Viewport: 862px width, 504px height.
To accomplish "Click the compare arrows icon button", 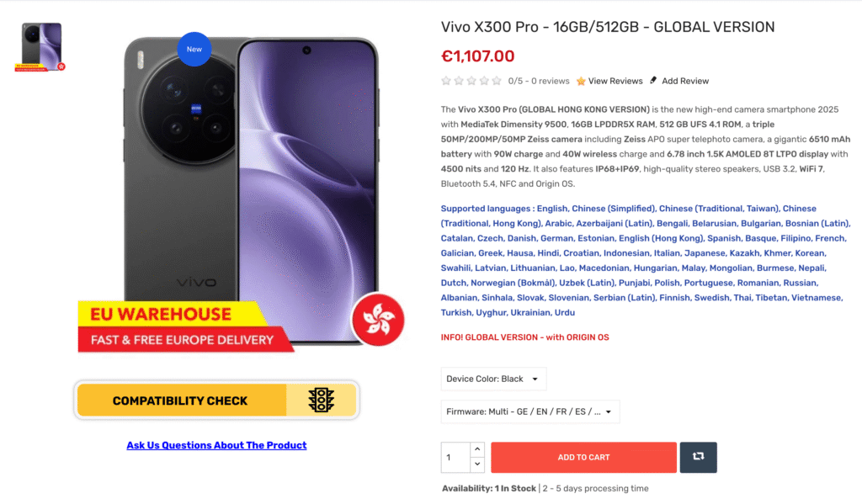I will click(x=698, y=457).
